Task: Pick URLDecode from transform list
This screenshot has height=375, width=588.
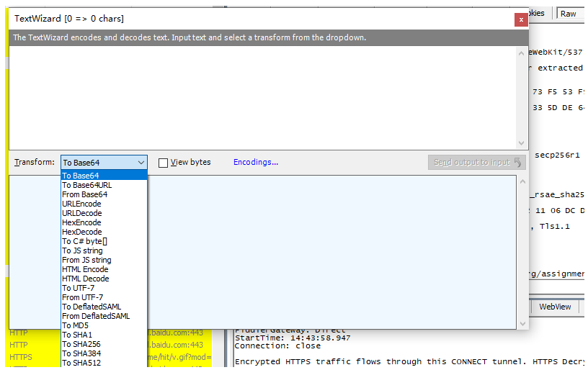Action: (104, 213)
